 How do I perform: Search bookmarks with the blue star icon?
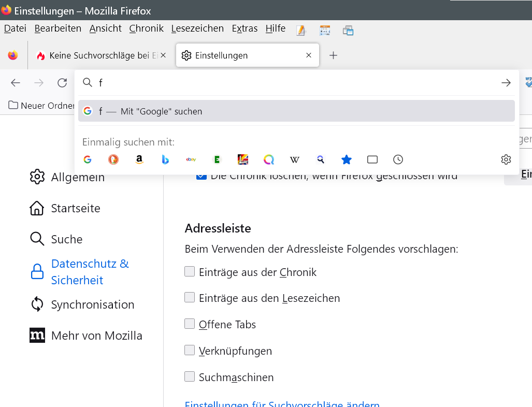[346, 159]
